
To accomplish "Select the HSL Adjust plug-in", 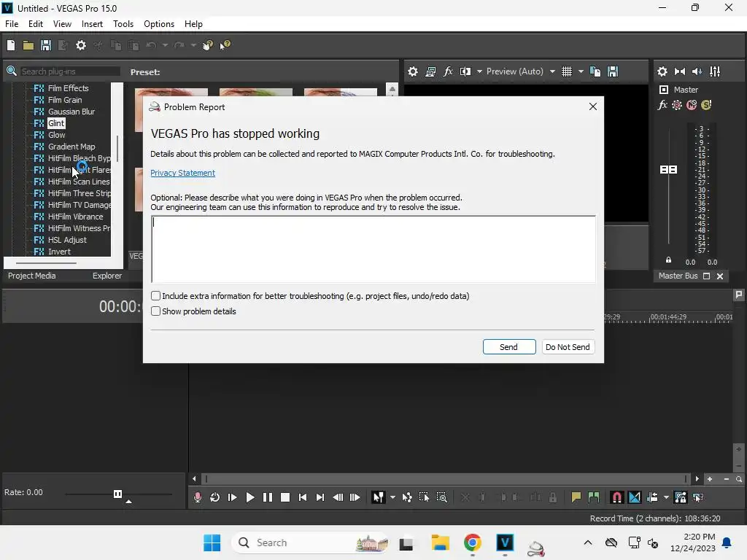I will click(67, 240).
